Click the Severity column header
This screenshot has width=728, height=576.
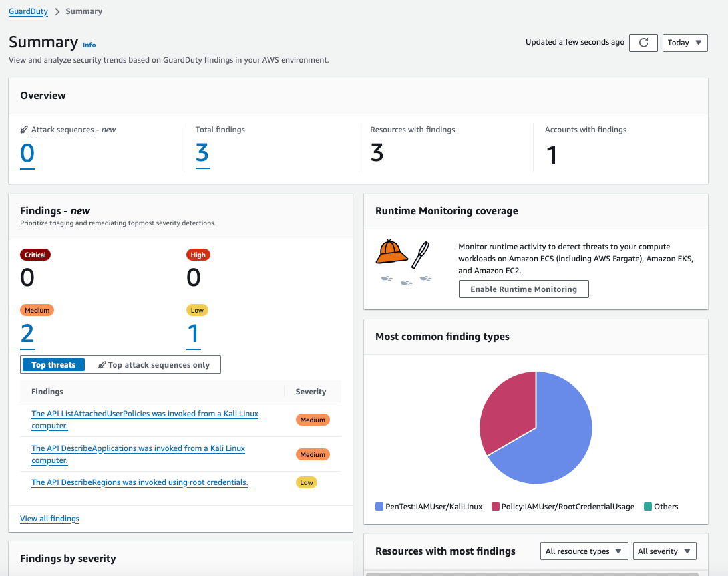click(311, 392)
